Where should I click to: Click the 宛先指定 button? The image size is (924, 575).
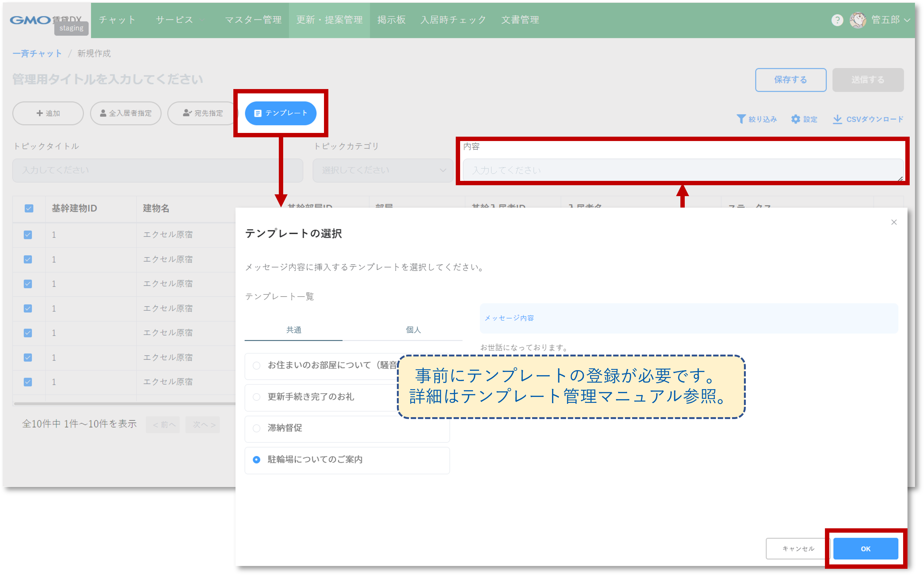(x=202, y=113)
